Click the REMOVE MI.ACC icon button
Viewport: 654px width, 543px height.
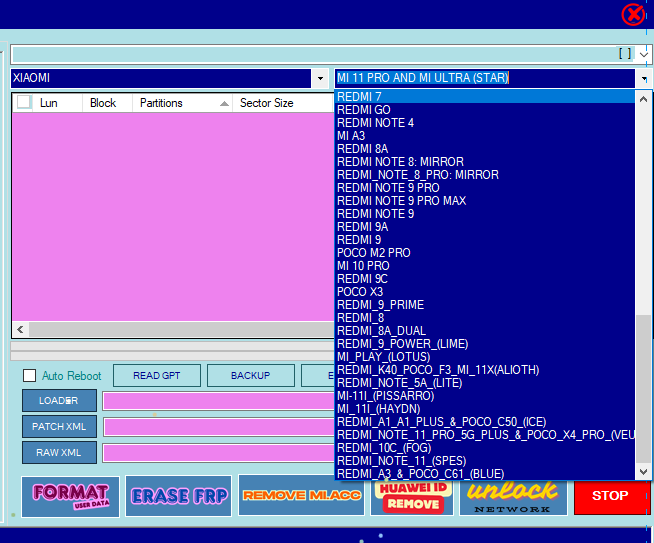301,496
